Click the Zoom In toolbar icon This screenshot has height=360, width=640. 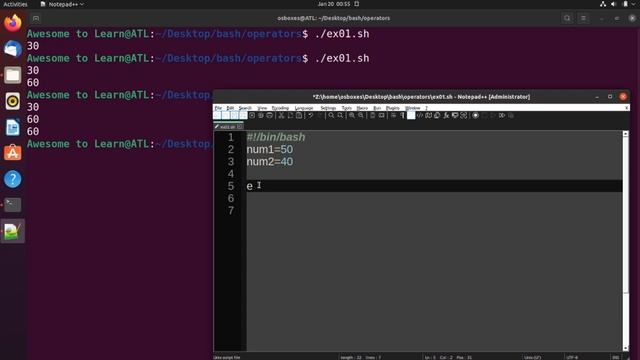point(352,116)
